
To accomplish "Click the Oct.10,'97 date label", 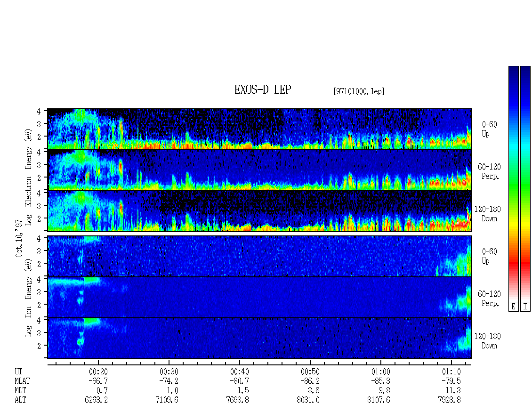I will point(19,238).
